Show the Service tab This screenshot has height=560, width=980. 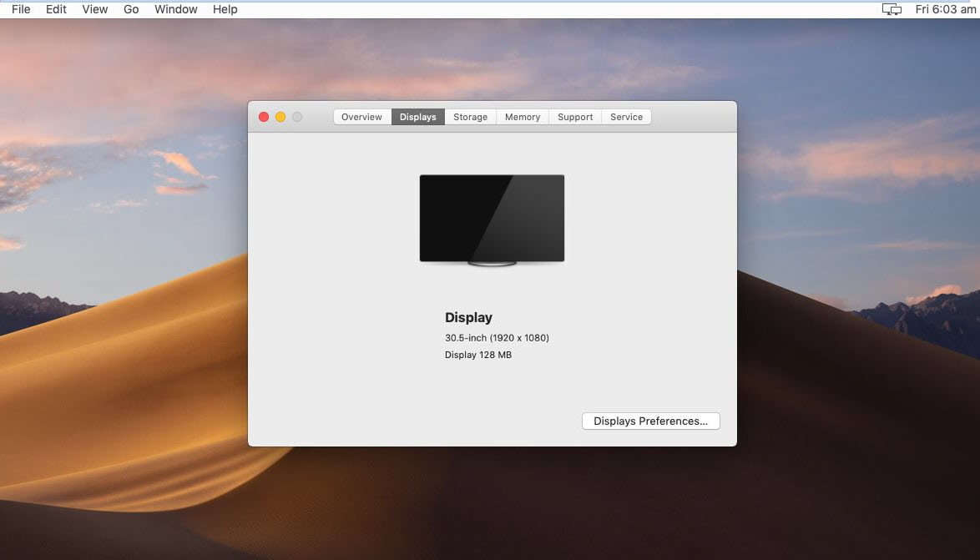tap(626, 117)
